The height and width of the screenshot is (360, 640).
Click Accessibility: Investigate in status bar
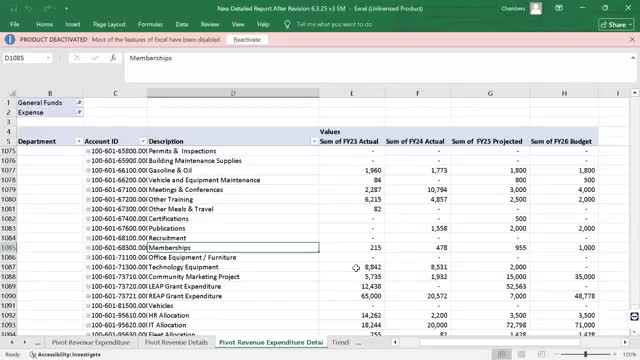coord(65,355)
